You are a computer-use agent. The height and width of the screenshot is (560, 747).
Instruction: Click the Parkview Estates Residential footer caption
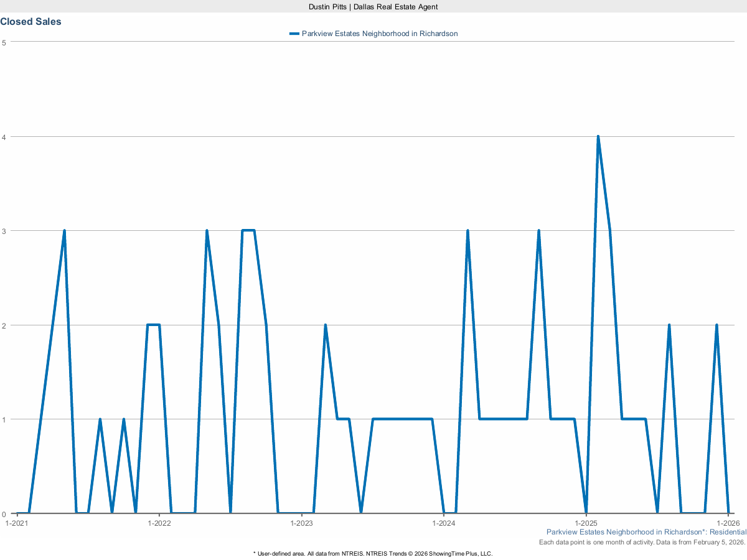coord(646,532)
